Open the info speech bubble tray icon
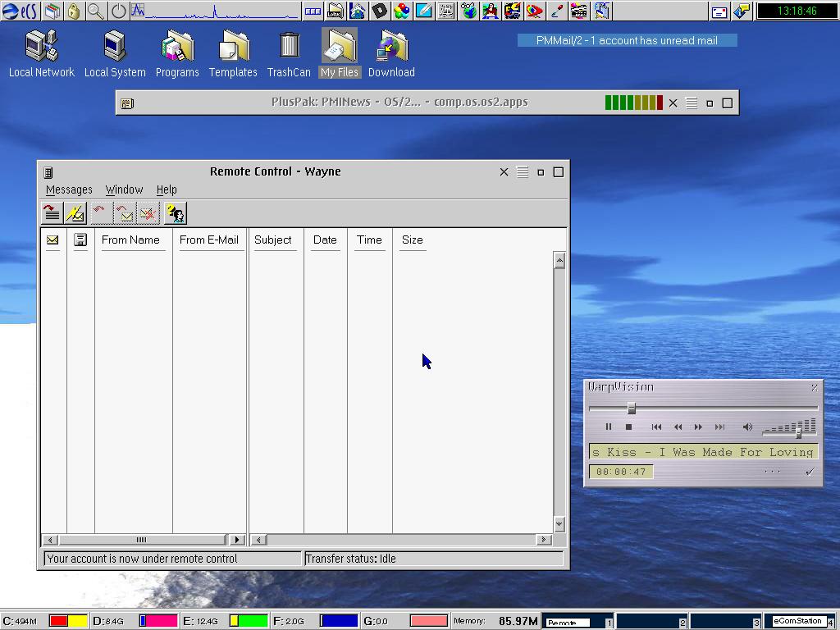This screenshot has height=630, width=840. click(742, 11)
